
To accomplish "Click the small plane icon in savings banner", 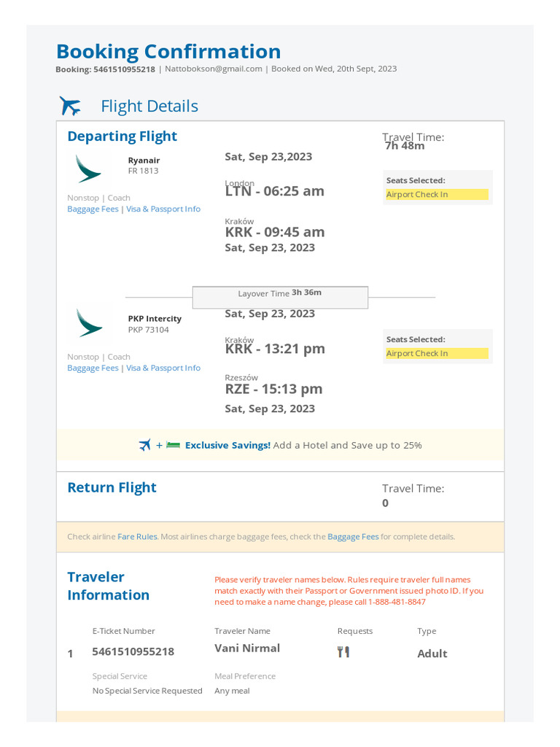I will coord(144,445).
